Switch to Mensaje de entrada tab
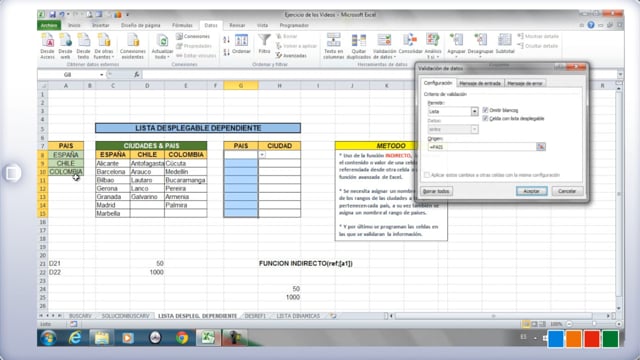 (x=480, y=83)
